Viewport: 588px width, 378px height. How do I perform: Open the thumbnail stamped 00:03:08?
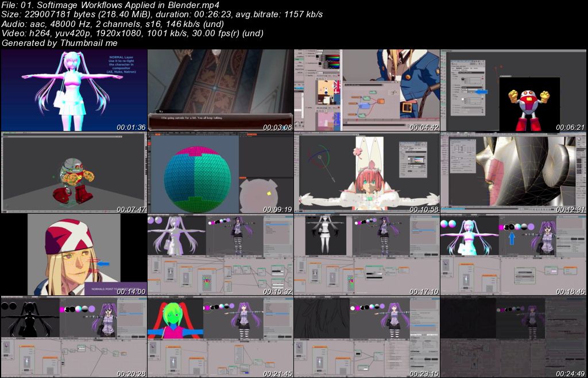pos(220,90)
